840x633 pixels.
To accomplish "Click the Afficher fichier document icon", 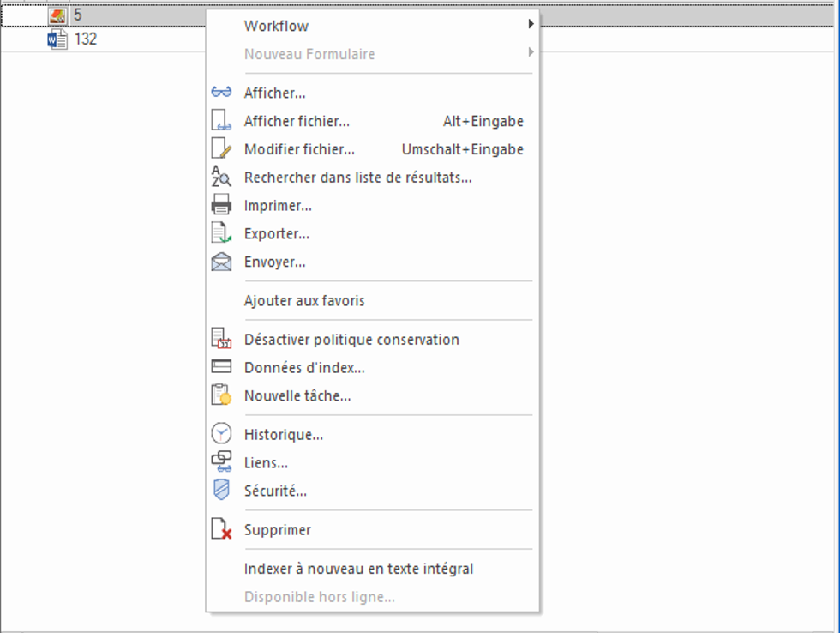I will 221,121.
